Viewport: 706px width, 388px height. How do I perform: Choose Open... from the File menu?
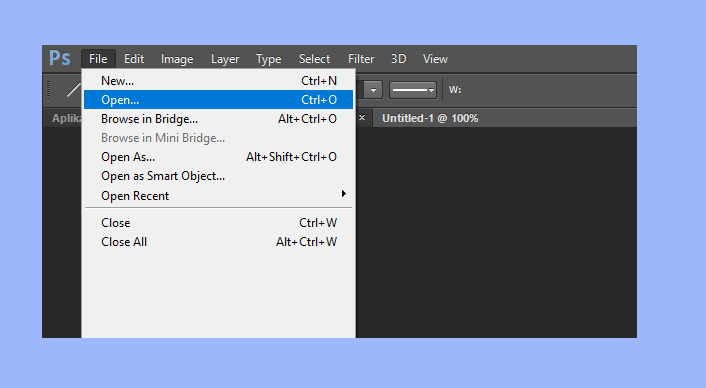(218, 99)
